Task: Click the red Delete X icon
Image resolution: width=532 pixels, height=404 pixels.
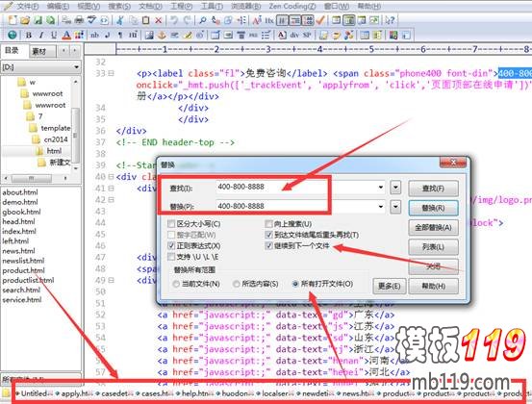Action: coord(158,20)
